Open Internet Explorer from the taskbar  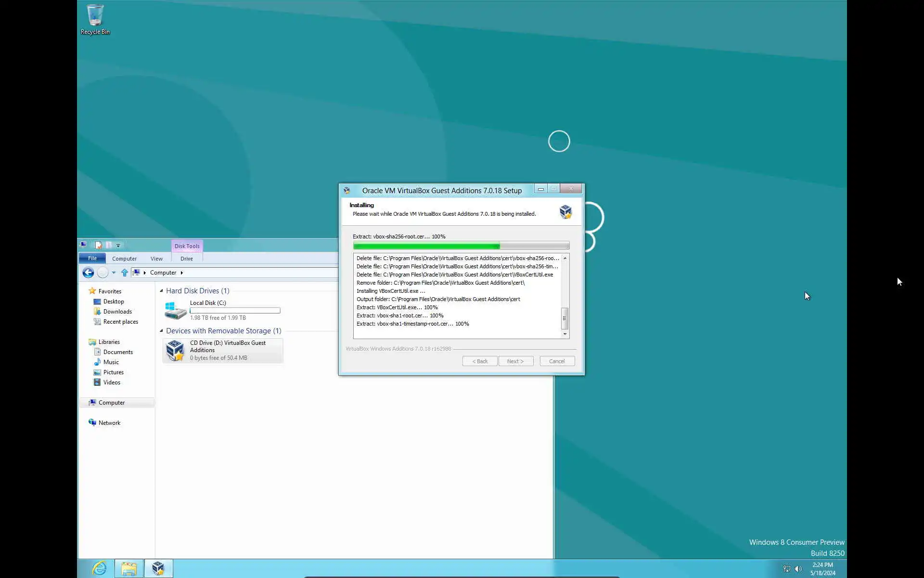[x=99, y=568]
